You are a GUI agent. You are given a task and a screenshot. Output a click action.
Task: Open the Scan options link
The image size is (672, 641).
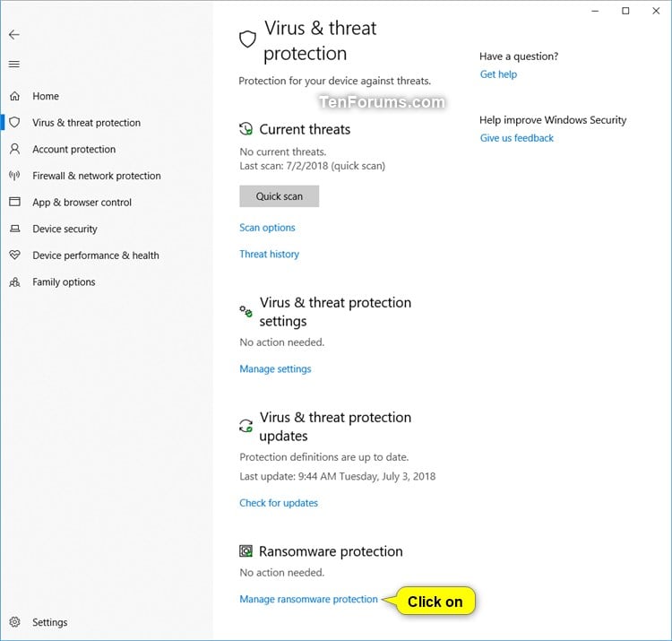[x=267, y=228]
